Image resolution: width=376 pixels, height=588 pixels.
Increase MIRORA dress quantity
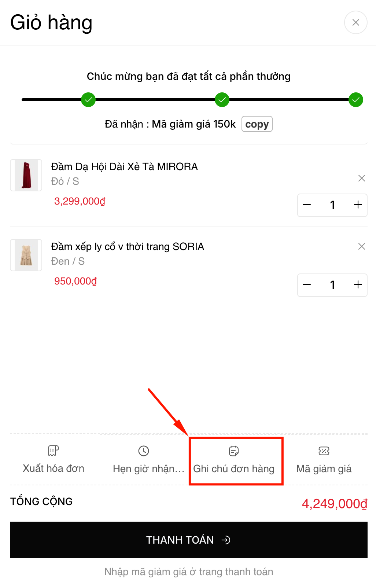pyautogui.click(x=358, y=205)
